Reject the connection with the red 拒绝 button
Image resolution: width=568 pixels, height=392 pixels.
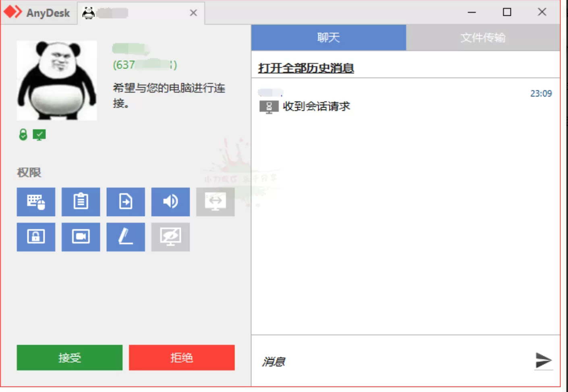point(181,357)
